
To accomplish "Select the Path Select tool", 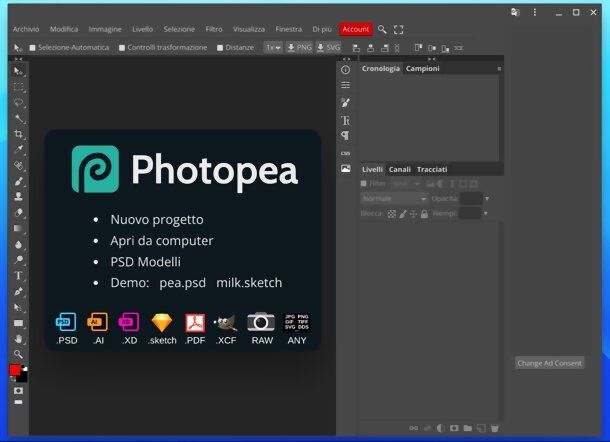I will [18, 307].
